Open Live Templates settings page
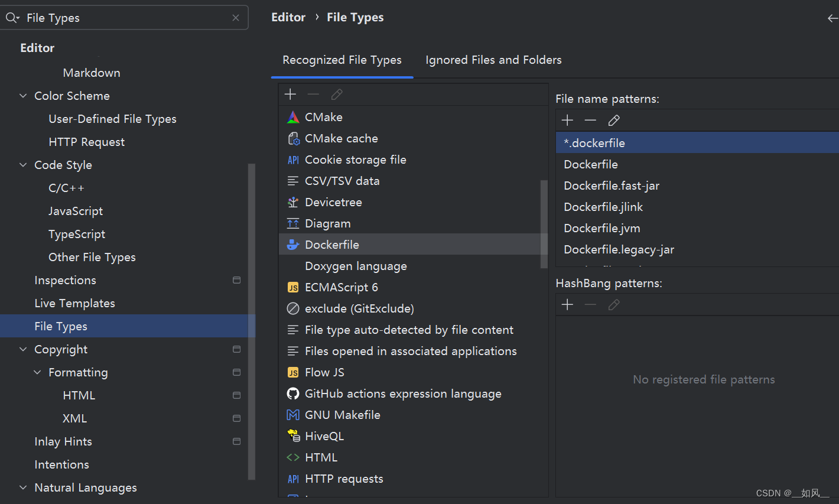Image resolution: width=839 pixels, height=504 pixels. coord(74,303)
